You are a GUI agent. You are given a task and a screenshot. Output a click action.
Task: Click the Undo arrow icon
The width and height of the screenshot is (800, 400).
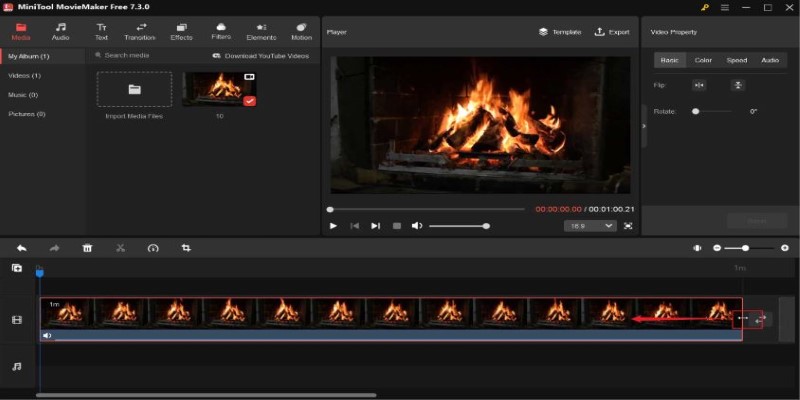pyautogui.click(x=22, y=248)
